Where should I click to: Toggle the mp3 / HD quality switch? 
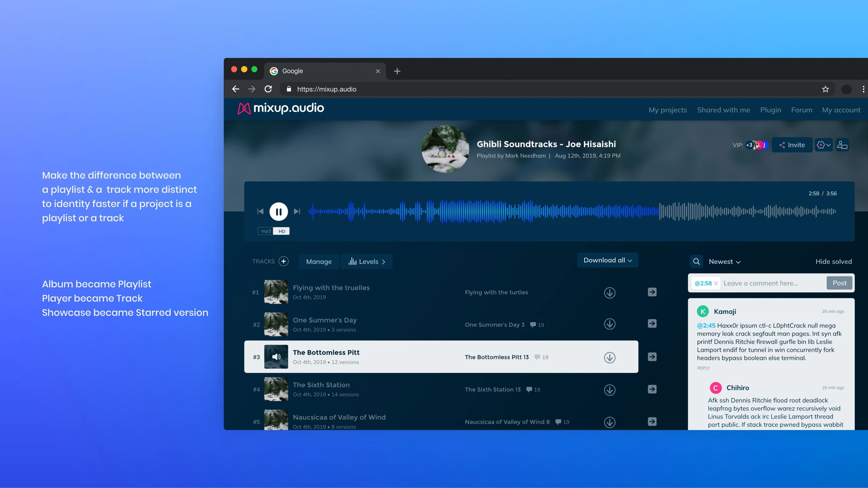pyautogui.click(x=274, y=231)
